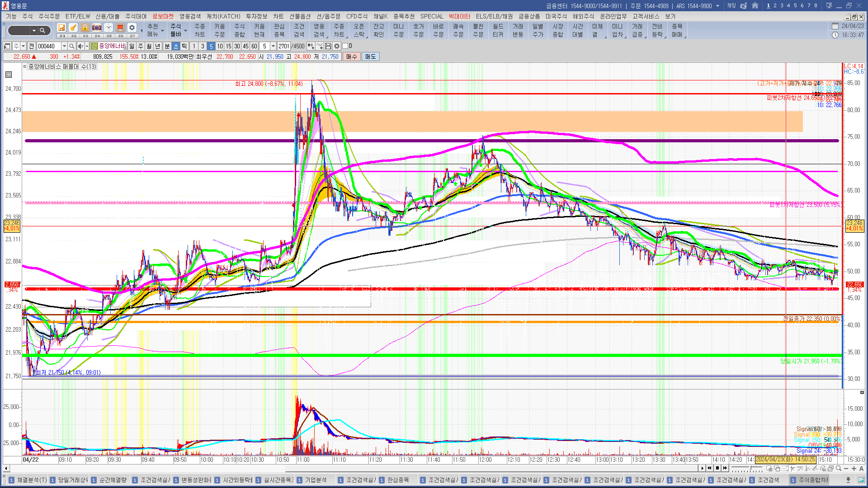Expand the stock code 000440 dropdown
Image resolution: width=868 pixels, height=488 pixels.
(64, 46)
